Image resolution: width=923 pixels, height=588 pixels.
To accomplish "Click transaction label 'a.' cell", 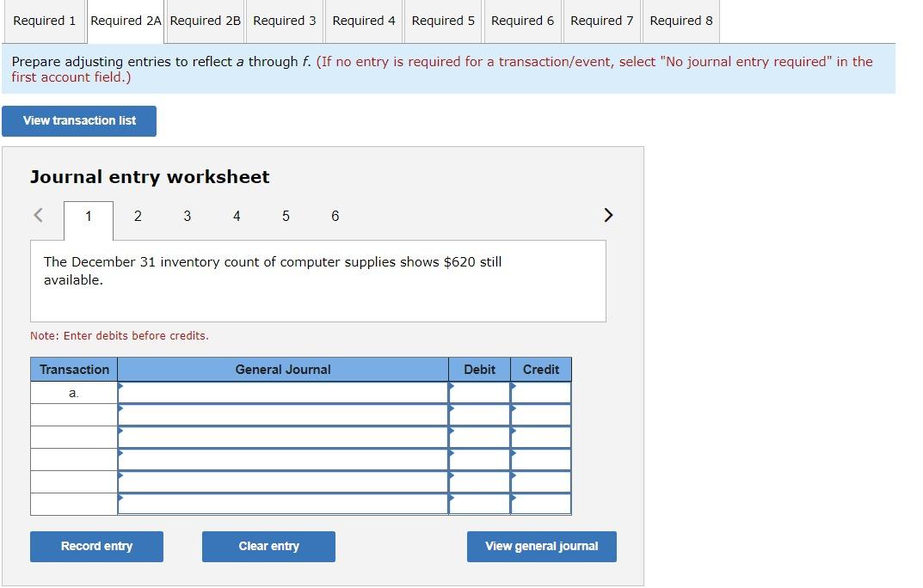I will [x=74, y=393].
